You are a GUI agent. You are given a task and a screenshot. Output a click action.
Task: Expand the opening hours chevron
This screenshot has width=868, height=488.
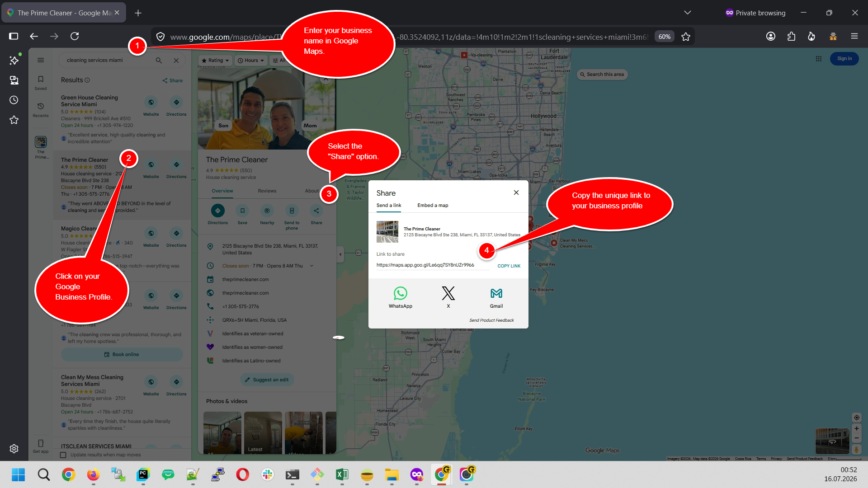pyautogui.click(x=311, y=266)
